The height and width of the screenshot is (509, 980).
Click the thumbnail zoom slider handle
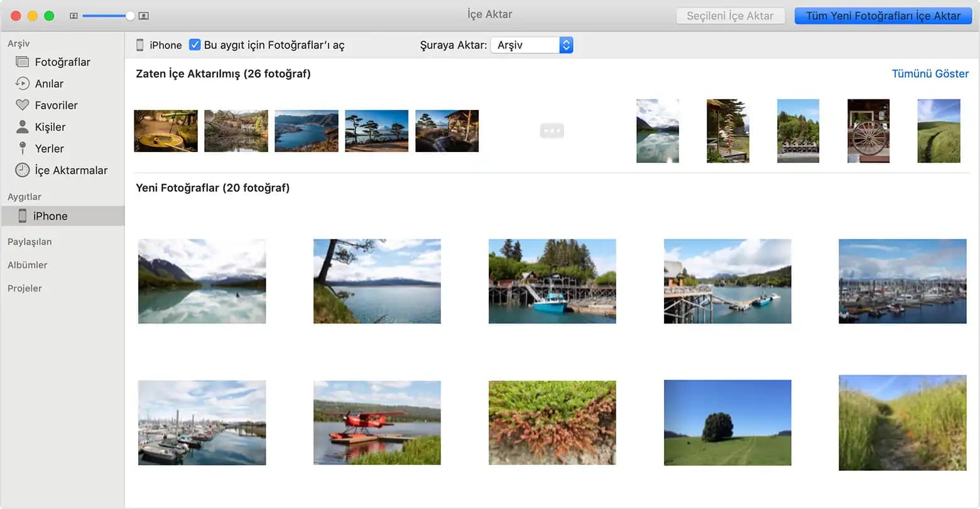130,16
